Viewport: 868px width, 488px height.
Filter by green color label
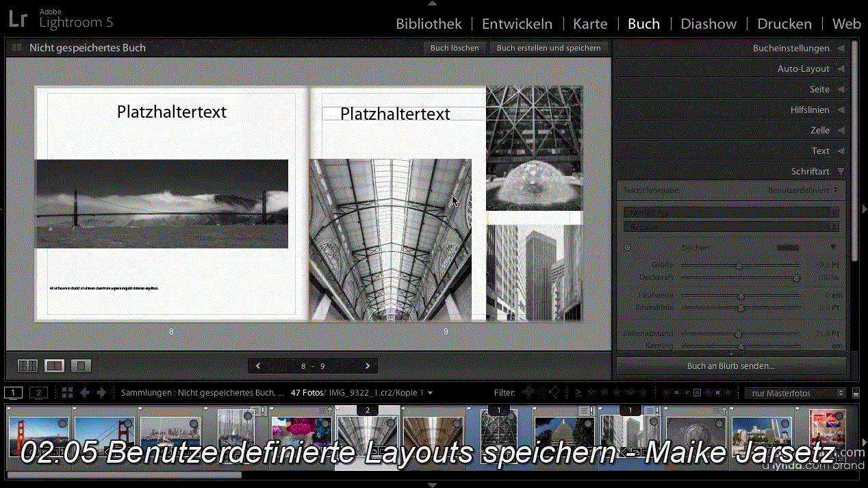[x=687, y=393]
